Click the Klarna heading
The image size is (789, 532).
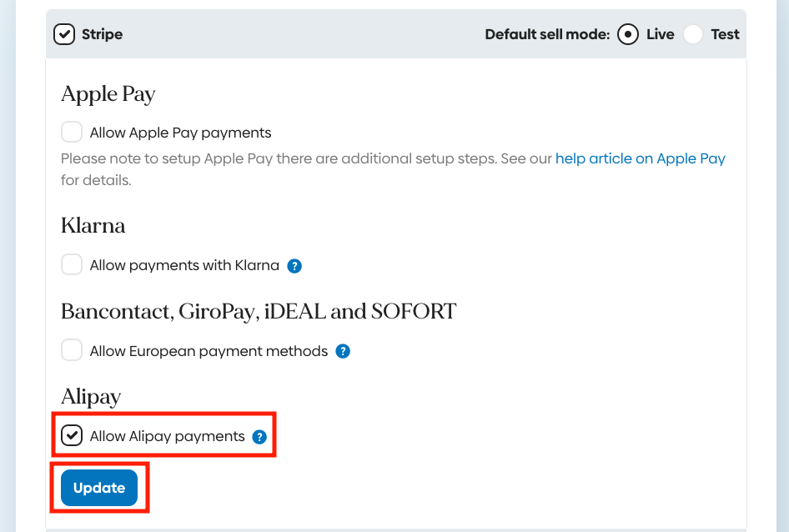point(93,225)
